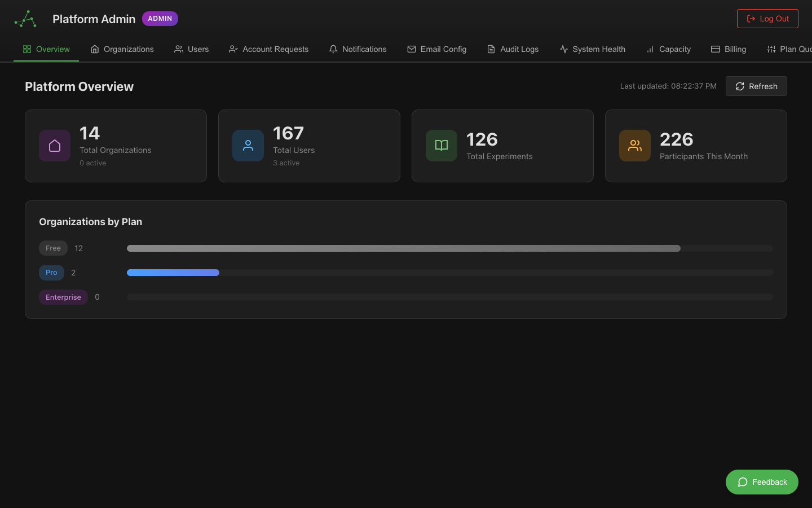The height and width of the screenshot is (508, 812).
Task: Click the Refresh button
Action: (756, 86)
